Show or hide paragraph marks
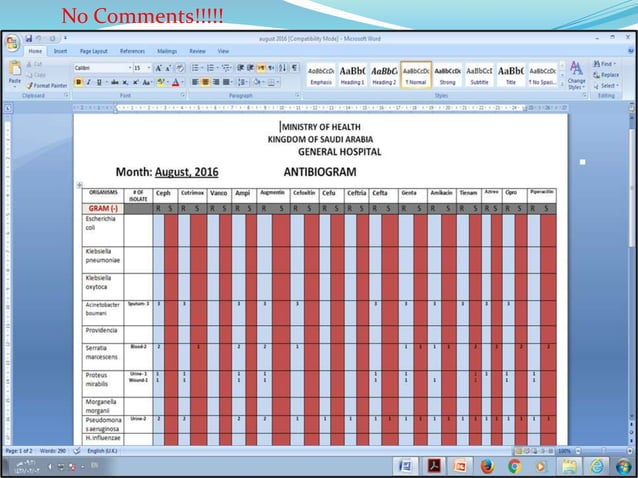Image resolution: width=638 pixels, height=478 pixels. [294, 68]
